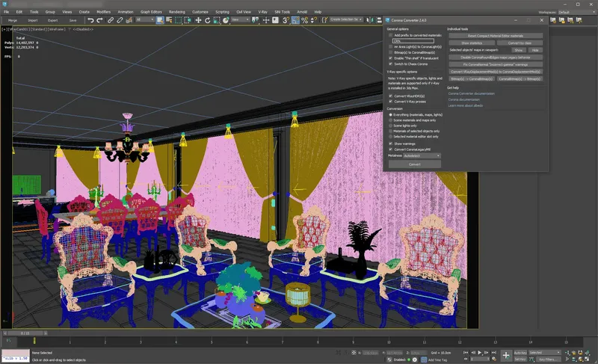598x364 pixels.
Task: Select Scene lights only radio option
Action: 389,126
